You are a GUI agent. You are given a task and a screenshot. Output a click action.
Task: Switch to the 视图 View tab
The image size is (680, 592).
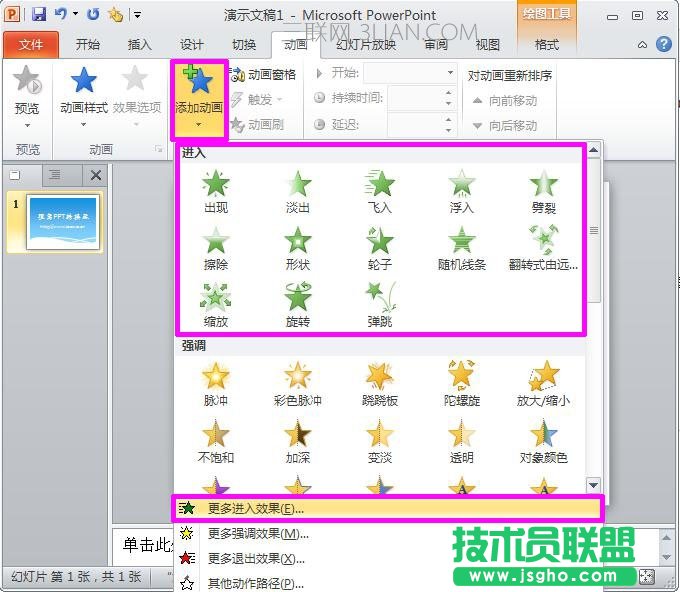click(x=487, y=44)
